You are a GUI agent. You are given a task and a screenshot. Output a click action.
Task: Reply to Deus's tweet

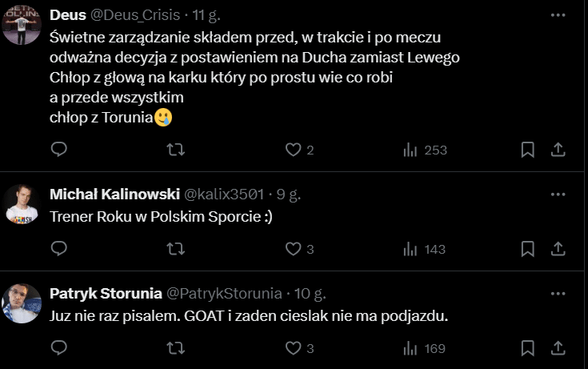point(58,150)
